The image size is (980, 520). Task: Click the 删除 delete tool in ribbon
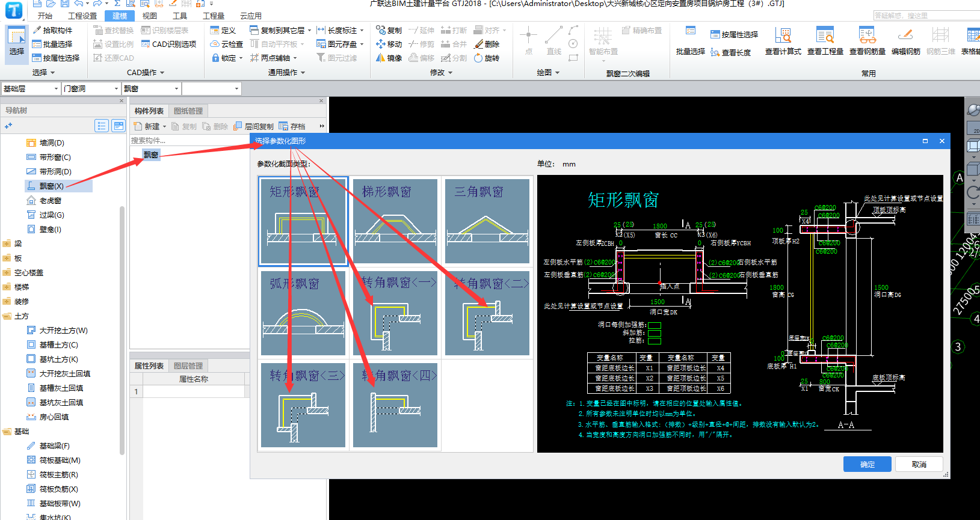(x=487, y=44)
